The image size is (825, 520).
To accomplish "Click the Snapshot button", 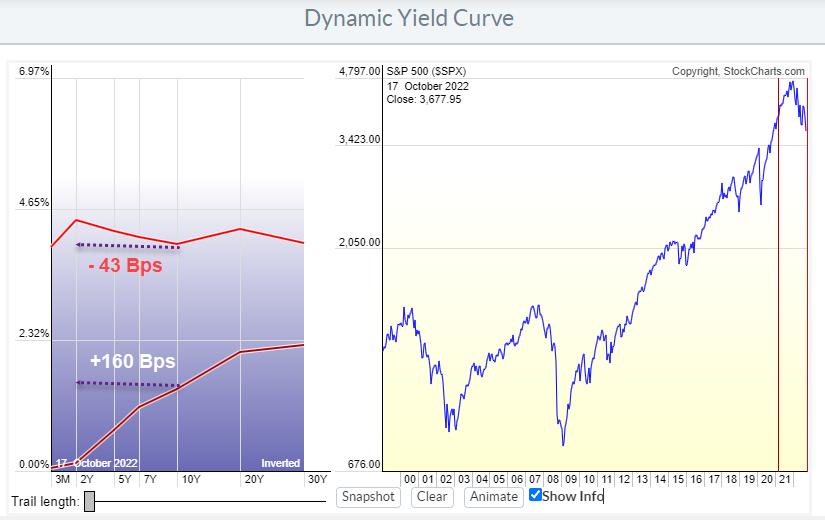I will click(368, 496).
